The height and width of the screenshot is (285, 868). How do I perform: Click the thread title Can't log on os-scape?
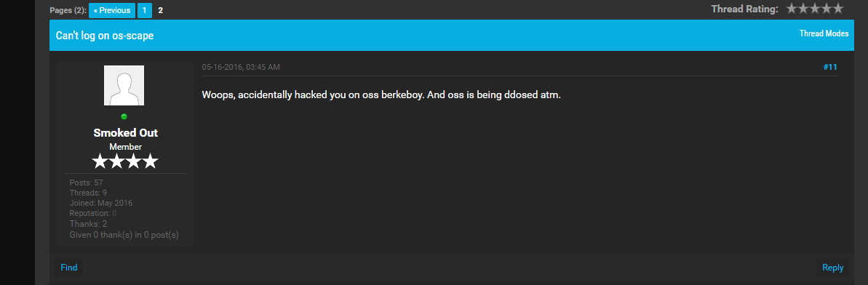pyautogui.click(x=105, y=36)
